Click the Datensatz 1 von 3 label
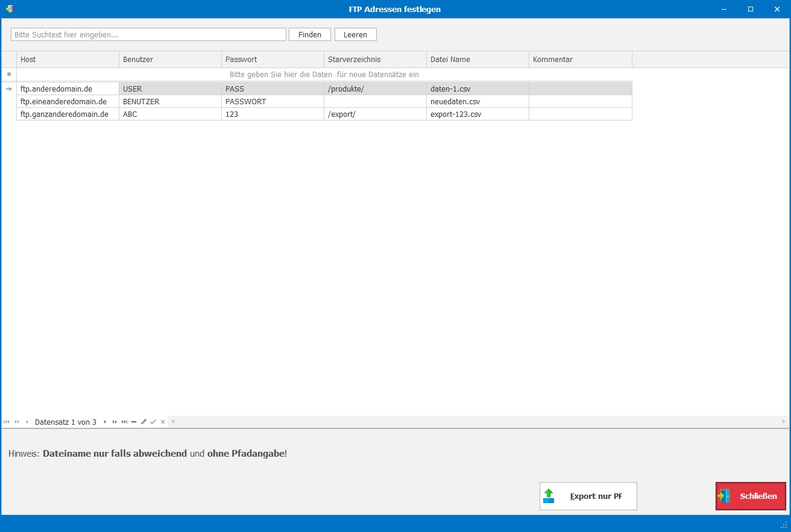Screen dimensions: 791x532 click(x=66, y=422)
